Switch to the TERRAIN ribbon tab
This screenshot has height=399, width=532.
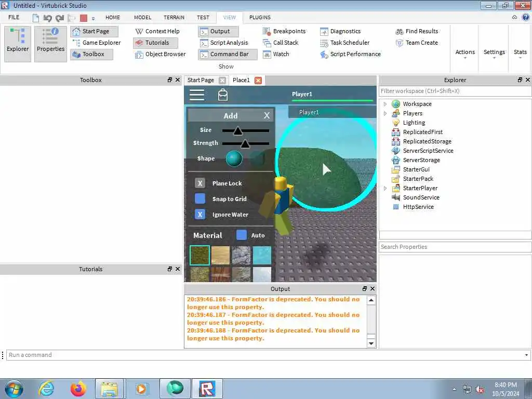pyautogui.click(x=174, y=17)
